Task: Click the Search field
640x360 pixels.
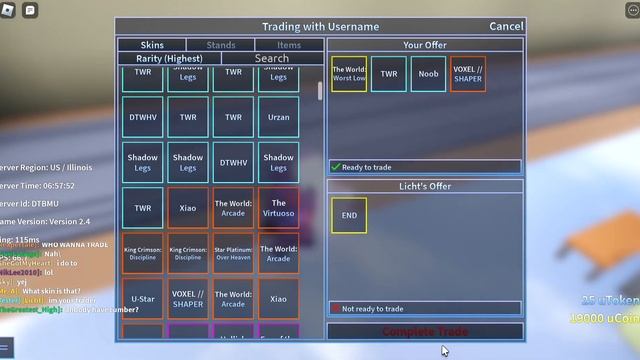Action: [x=272, y=58]
